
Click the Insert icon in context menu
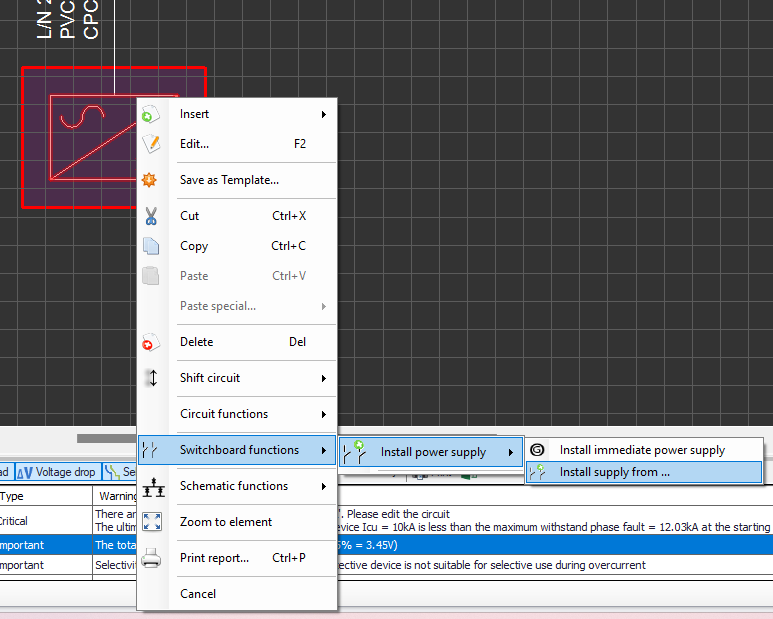[x=151, y=114]
